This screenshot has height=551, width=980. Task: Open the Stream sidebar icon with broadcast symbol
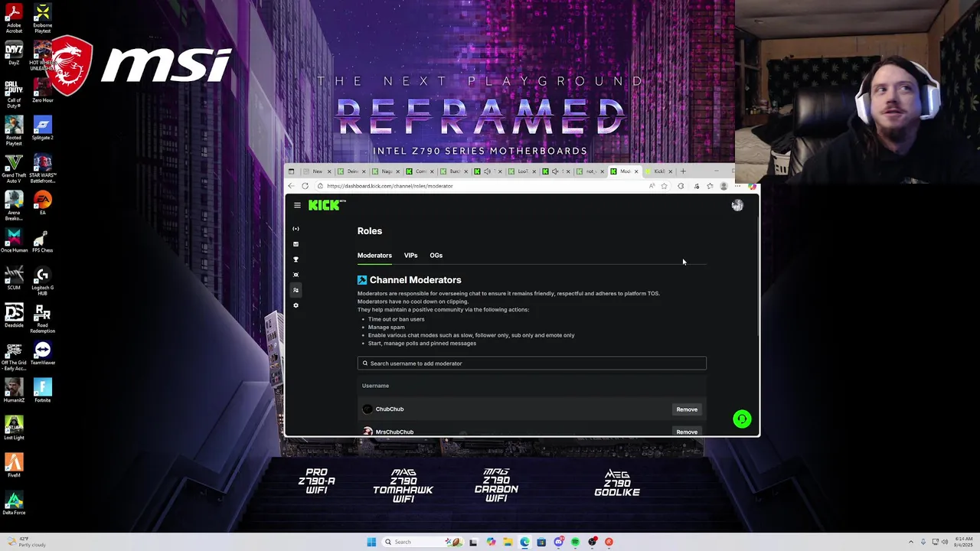coord(296,229)
